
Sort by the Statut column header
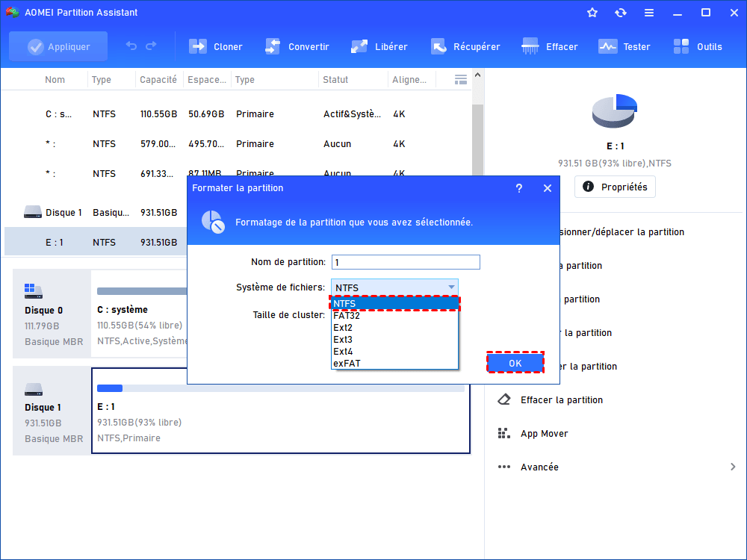335,80
